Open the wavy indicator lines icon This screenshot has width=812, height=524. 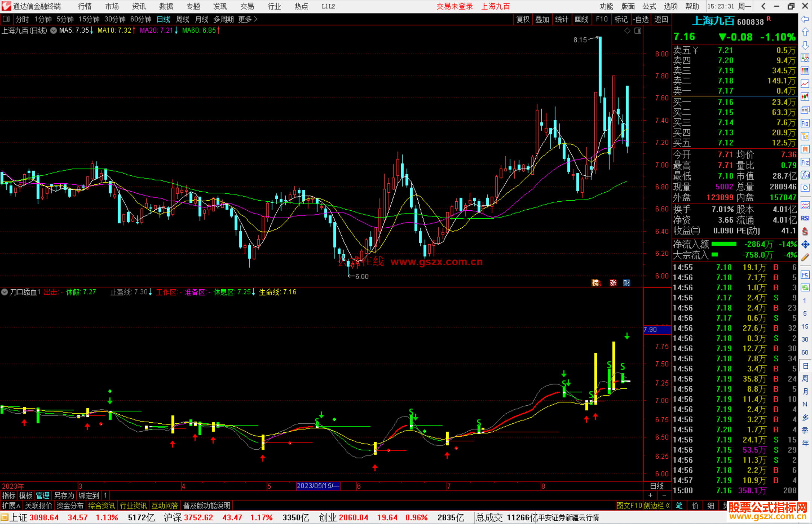pyautogui.click(x=805, y=205)
